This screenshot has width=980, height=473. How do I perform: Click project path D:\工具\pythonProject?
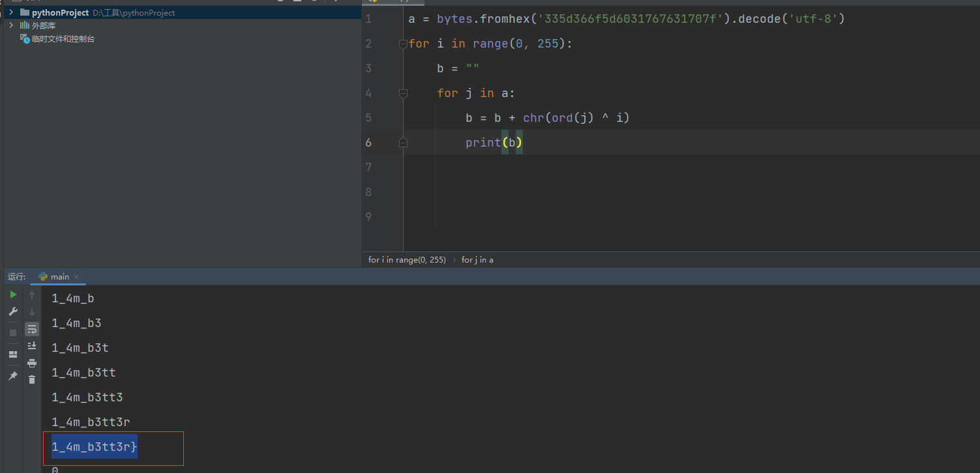coord(134,12)
